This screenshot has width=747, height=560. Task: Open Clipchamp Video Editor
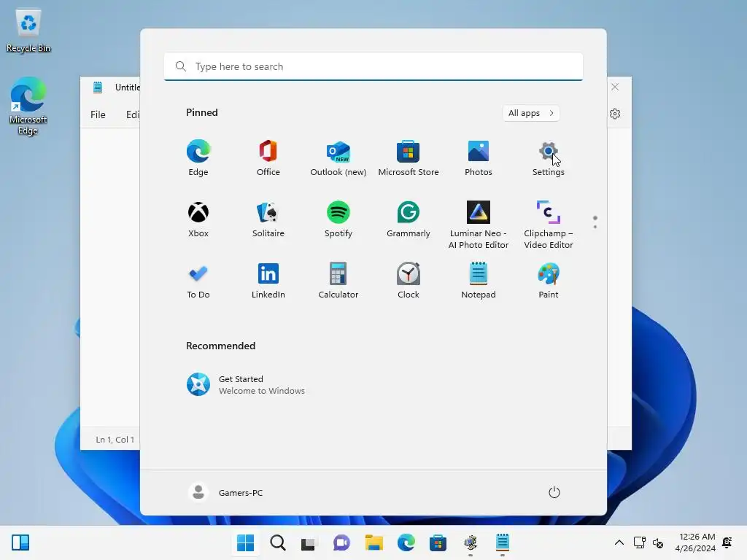pyautogui.click(x=549, y=225)
